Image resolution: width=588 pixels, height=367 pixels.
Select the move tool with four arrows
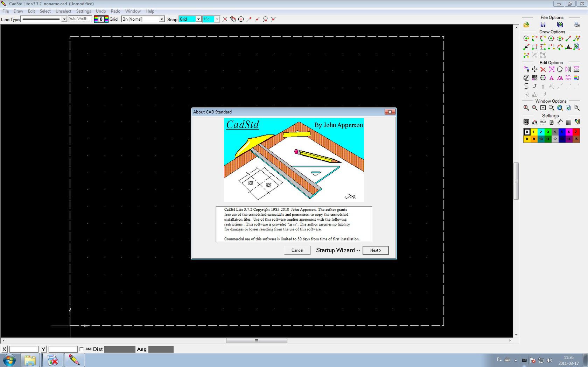[535, 69]
